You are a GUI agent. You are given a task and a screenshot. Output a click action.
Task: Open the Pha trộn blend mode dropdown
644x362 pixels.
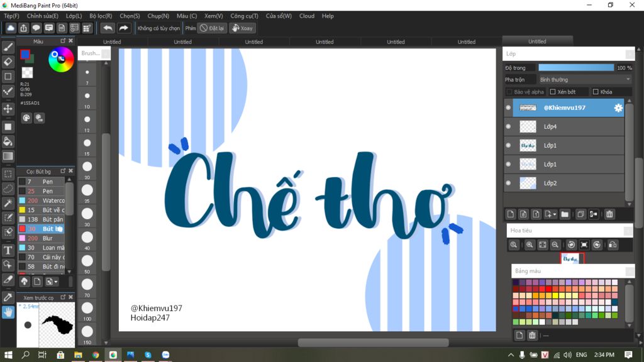(x=584, y=80)
